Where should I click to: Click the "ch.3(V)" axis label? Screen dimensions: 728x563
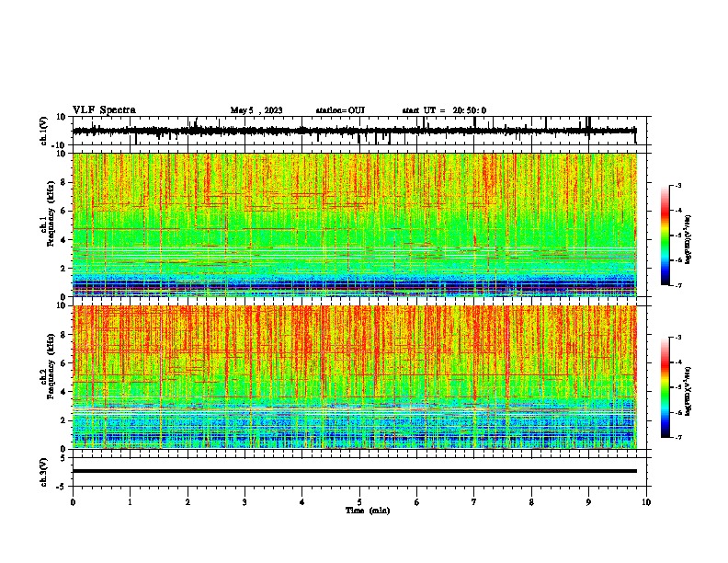(44, 472)
